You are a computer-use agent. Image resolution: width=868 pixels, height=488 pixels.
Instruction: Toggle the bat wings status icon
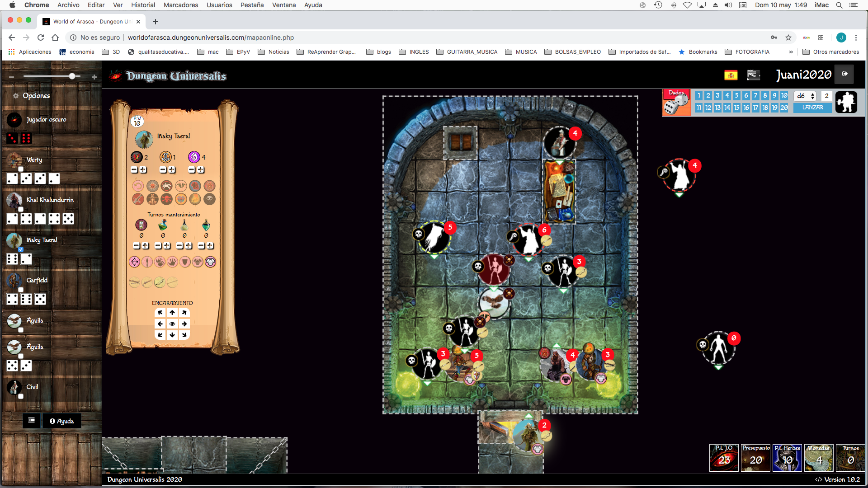pos(181,186)
